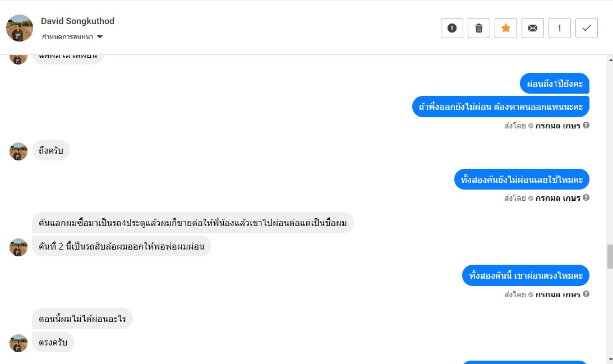Delete the conversation using trash icon
Image resolution: width=613 pixels, height=364 pixels.
(479, 28)
